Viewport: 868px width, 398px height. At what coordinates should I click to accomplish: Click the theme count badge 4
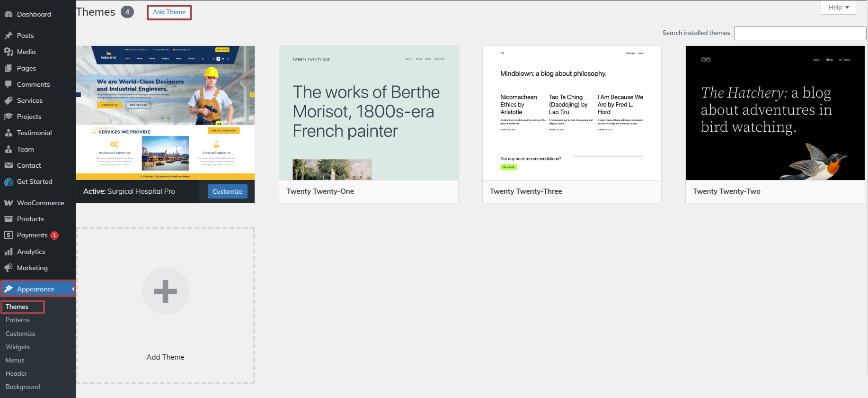(x=127, y=12)
